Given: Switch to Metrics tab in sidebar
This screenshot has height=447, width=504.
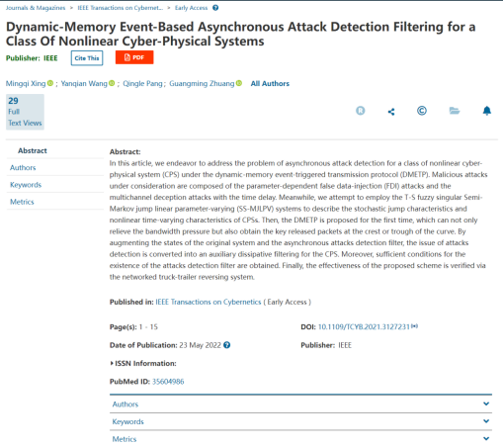Looking at the screenshot, I should [22, 202].
